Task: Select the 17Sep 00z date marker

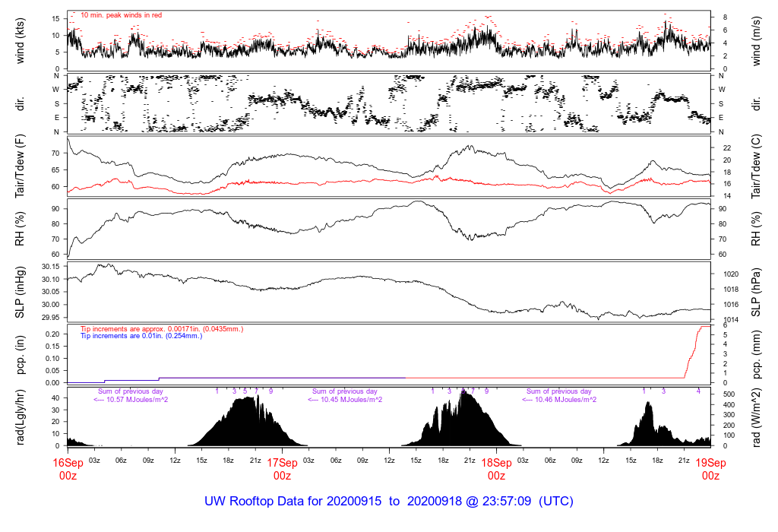Action: coord(282,469)
